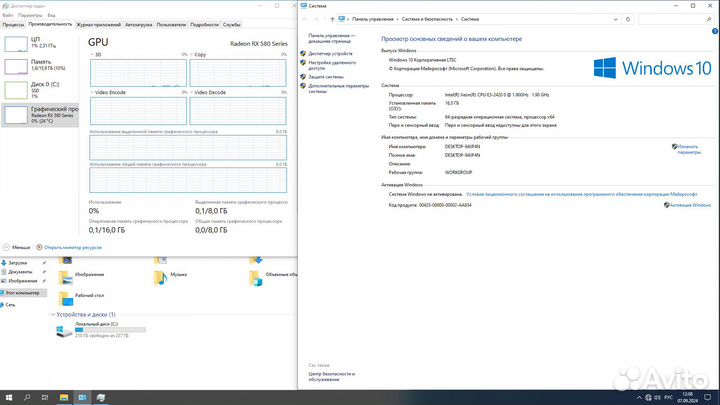Click the Forward arrow in System window
720x405 pixels.
point(316,19)
